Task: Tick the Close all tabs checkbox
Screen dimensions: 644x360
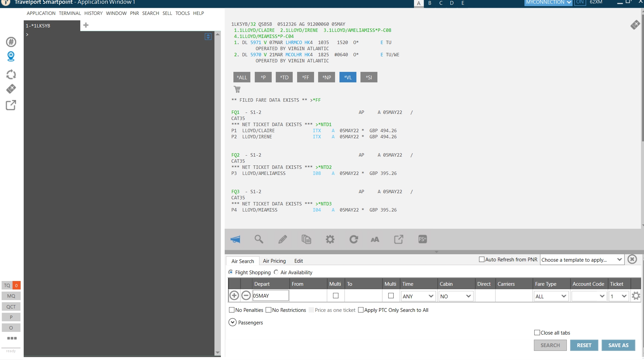Action: (x=537, y=333)
